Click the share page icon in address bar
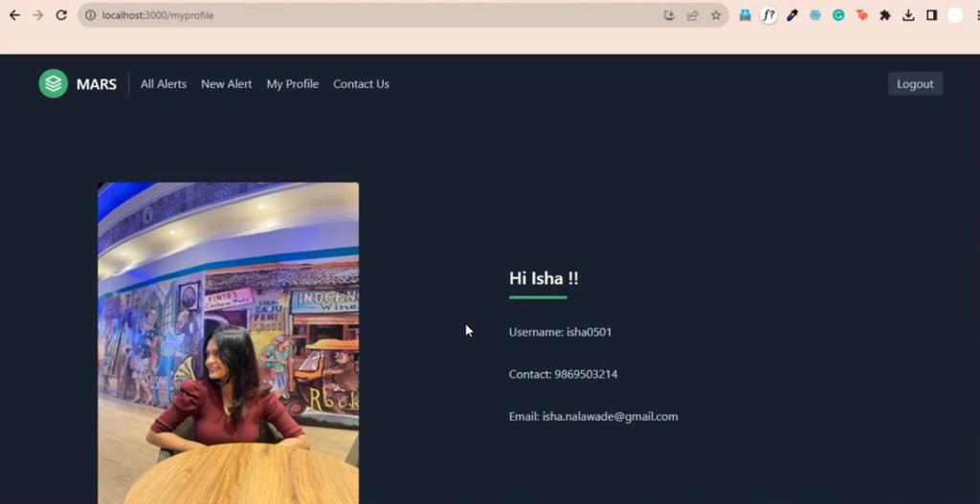The height and width of the screenshot is (504, 980). click(693, 15)
